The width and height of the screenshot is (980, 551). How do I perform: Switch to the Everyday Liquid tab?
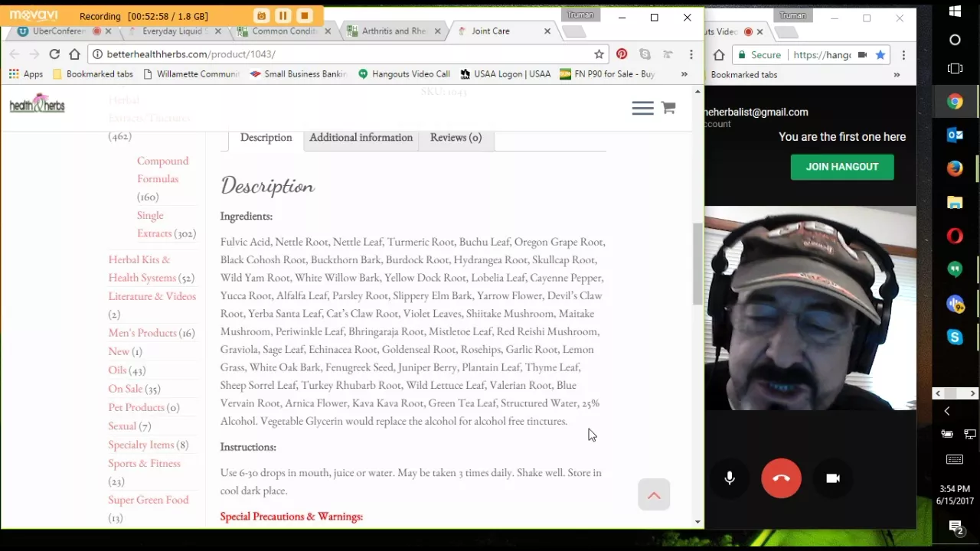click(x=175, y=31)
